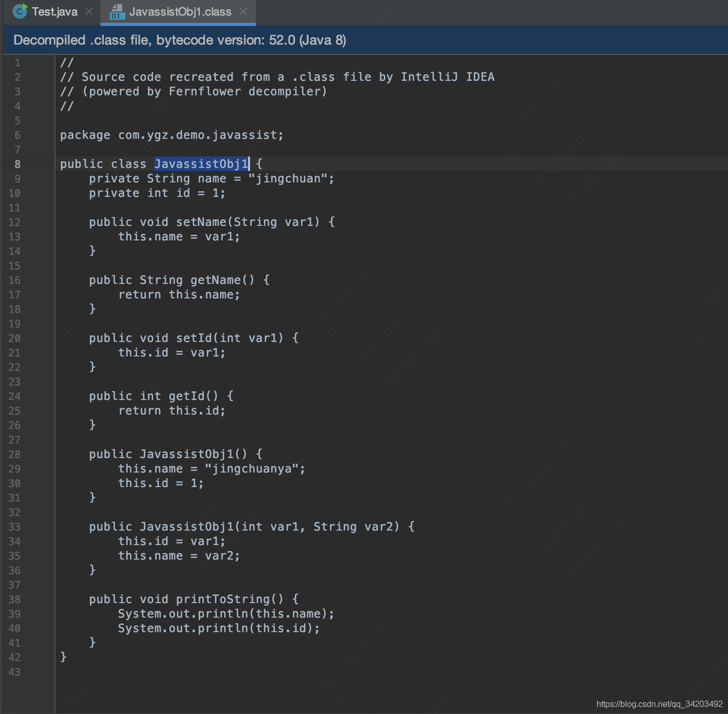This screenshot has width=728, height=714.
Task: Click the highlighted JavassistObj1 class name
Action: [201, 164]
